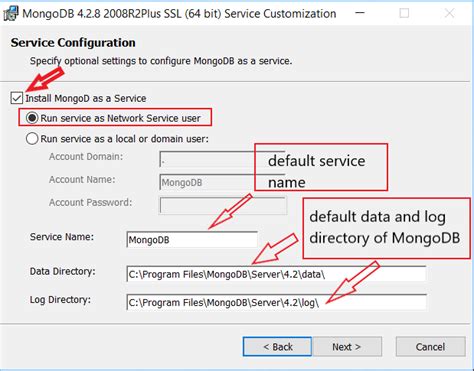Click the MongoDB installer icon in title bar
The height and width of the screenshot is (371, 474).
(x=11, y=14)
